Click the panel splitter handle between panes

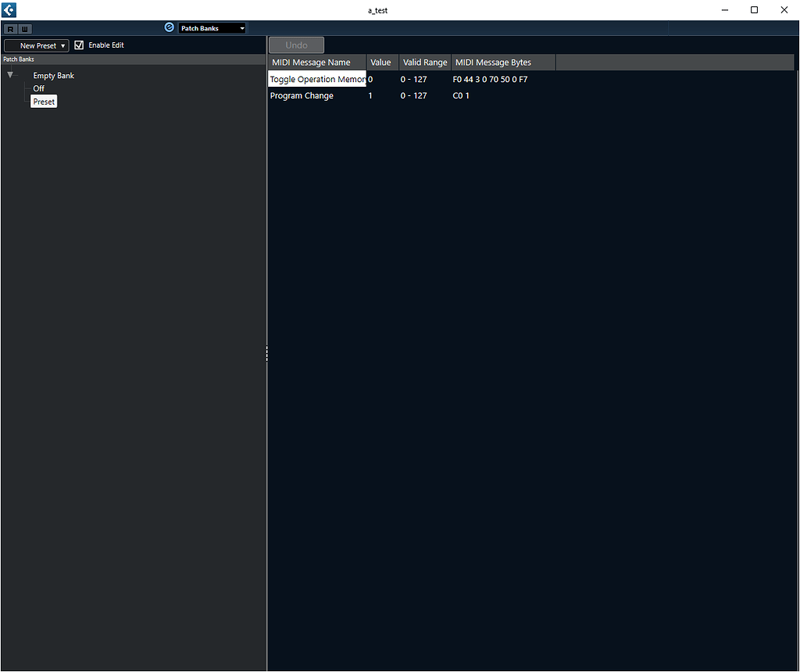pyautogui.click(x=266, y=353)
